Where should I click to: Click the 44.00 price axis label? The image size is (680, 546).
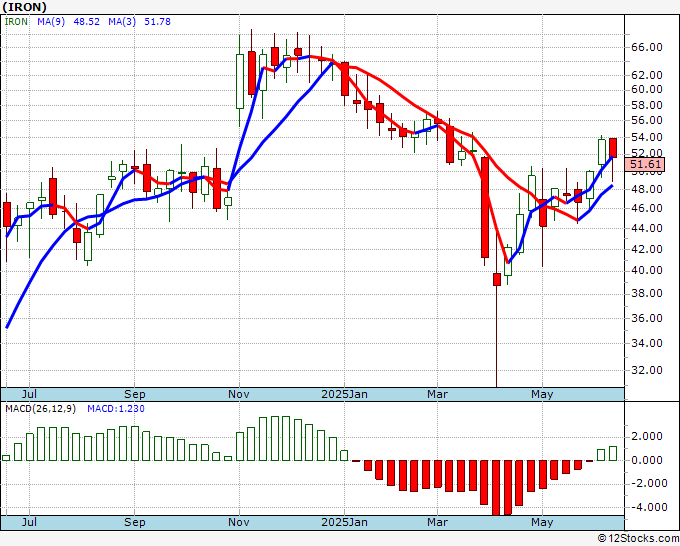coord(647,228)
